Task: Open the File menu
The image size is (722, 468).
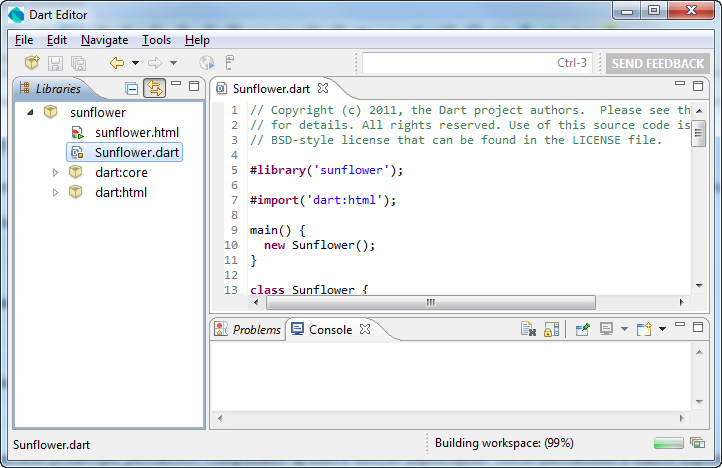Action: (24, 40)
